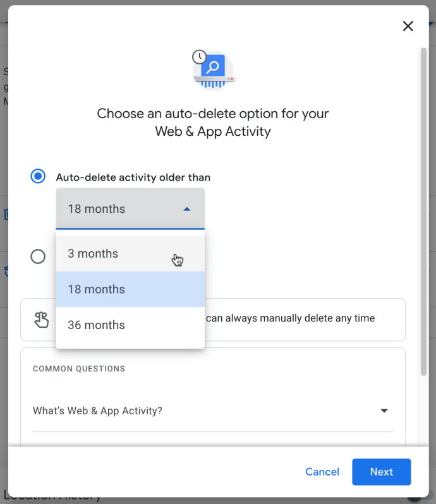This screenshot has width=436, height=504.
Task: Close the auto-delete dialog with the X
Action: [x=408, y=26]
